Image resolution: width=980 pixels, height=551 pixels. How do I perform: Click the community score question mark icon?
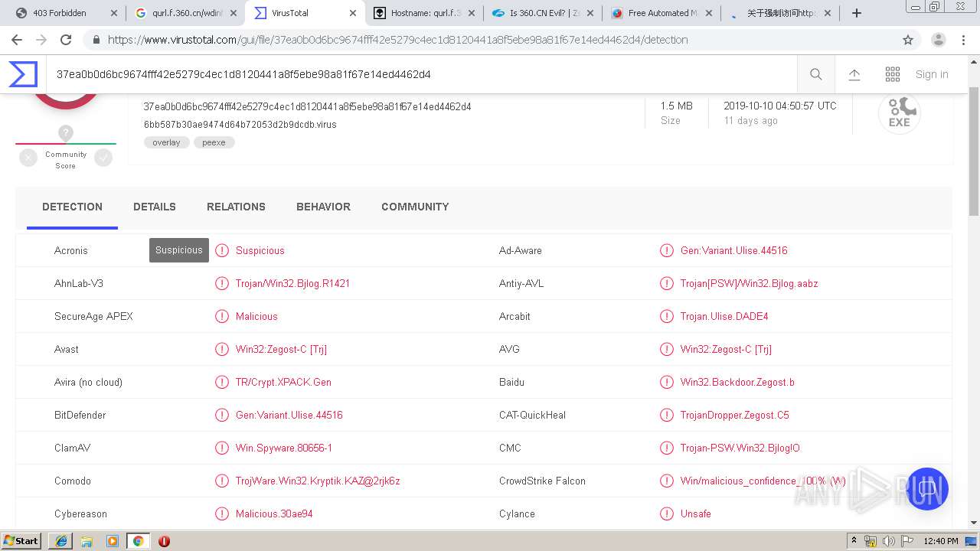coord(66,133)
